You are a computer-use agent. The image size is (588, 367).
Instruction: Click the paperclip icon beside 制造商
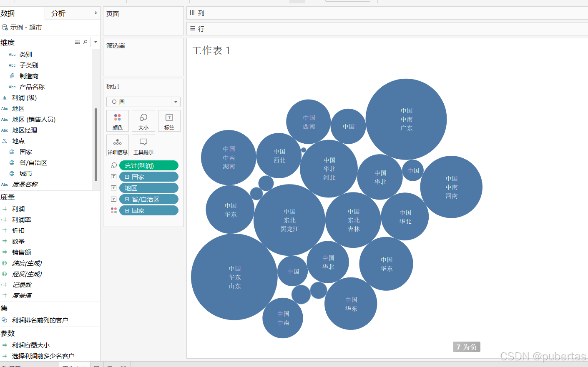coord(12,76)
